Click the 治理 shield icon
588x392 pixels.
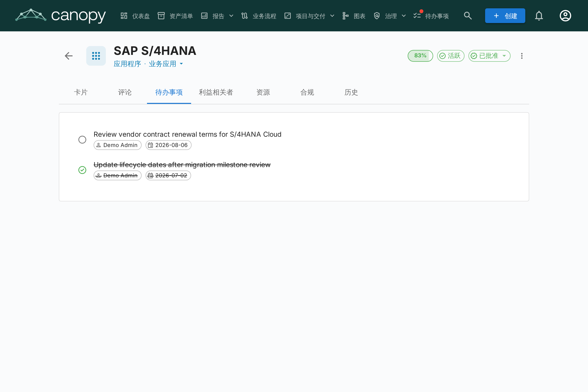tap(377, 16)
